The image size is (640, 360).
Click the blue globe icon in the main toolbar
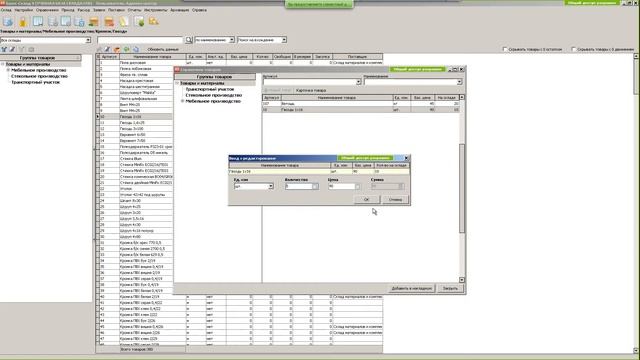pos(8,22)
